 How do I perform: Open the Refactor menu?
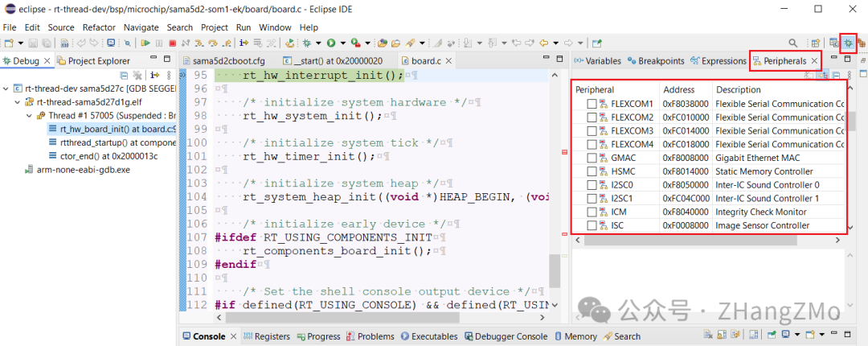pos(99,27)
